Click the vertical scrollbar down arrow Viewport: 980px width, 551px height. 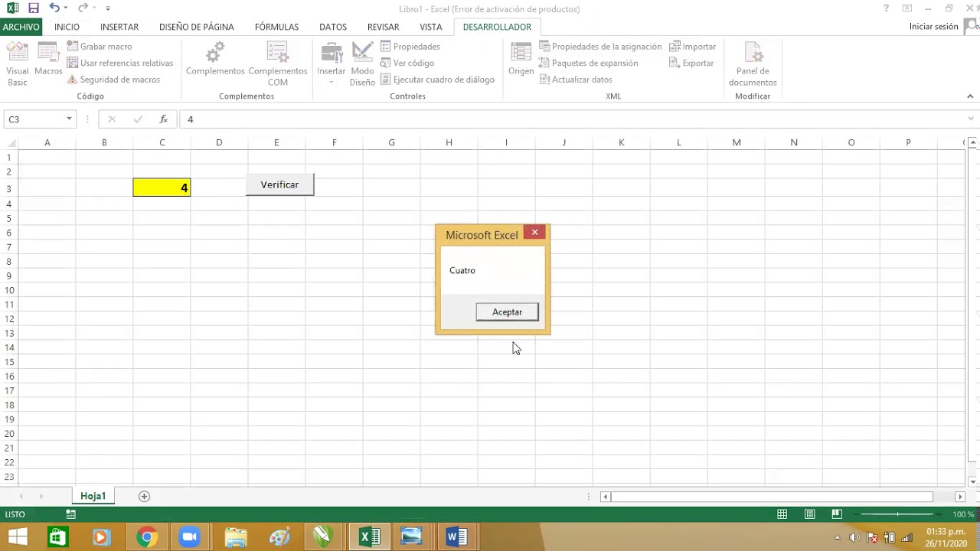point(973,481)
